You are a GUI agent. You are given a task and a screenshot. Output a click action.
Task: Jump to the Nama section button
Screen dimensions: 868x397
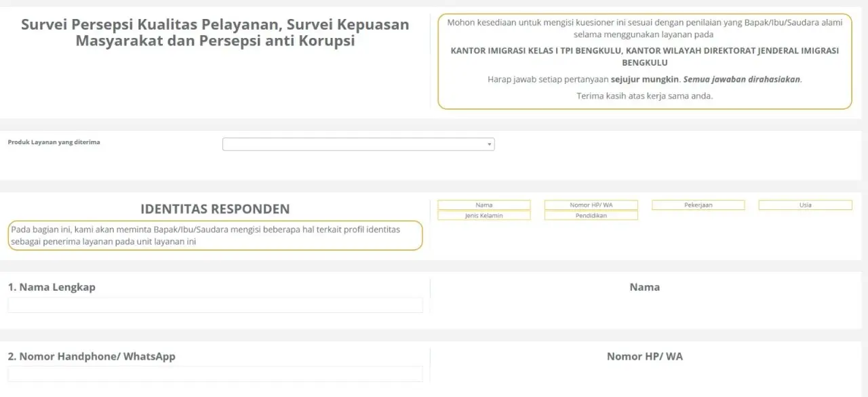click(484, 205)
